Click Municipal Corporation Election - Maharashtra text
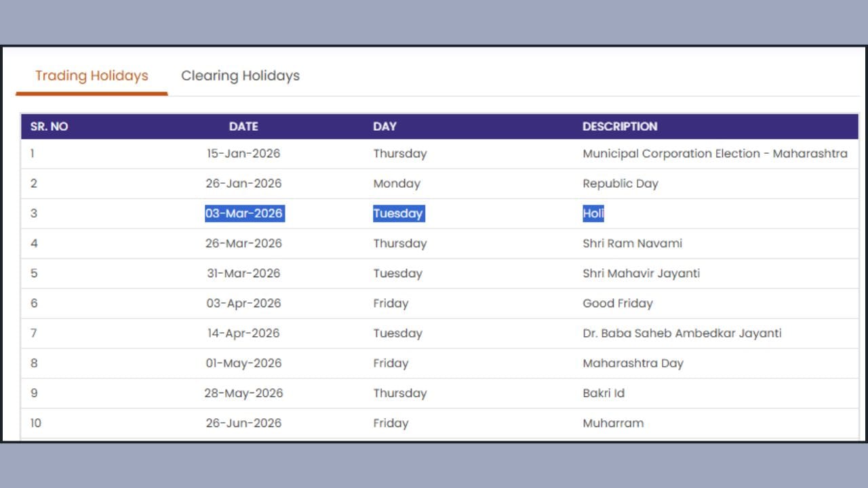 click(x=715, y=154)
